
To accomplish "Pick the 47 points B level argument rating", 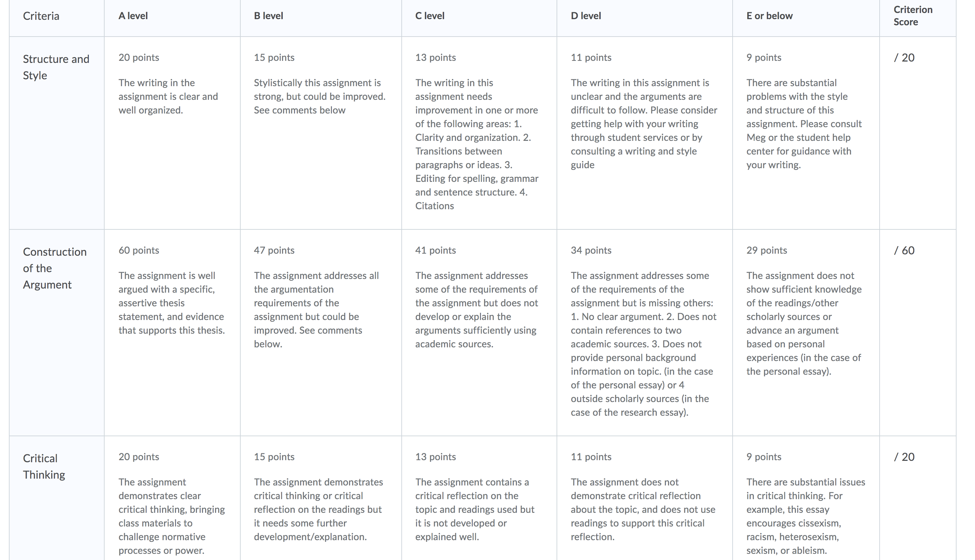I will tap(321, 333).
